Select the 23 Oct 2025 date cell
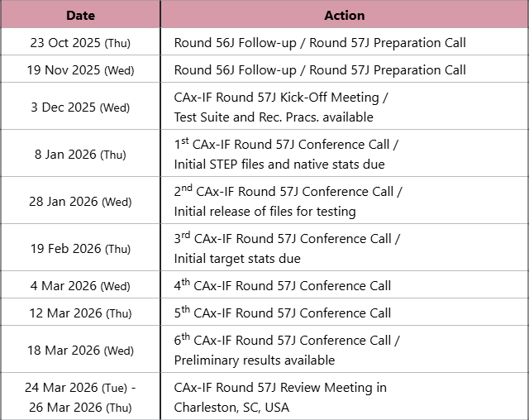529x420 pixels. pos(80,42)
